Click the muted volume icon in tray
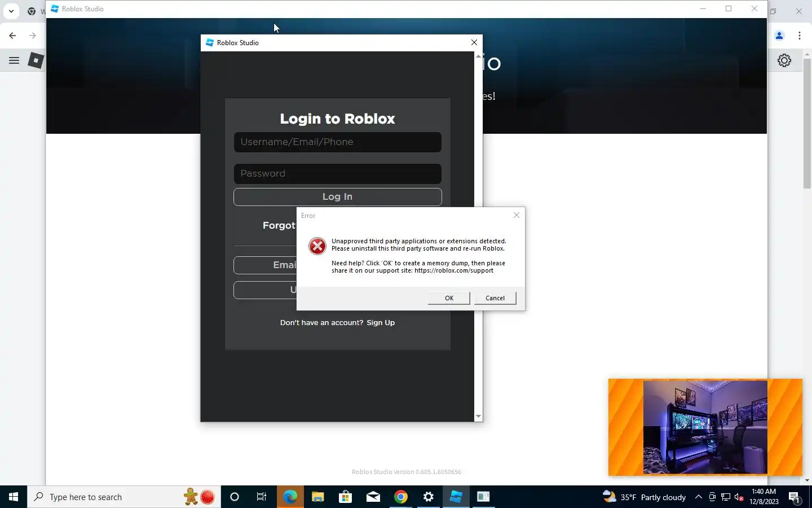The image size is (812, 508). pos(739,497)
